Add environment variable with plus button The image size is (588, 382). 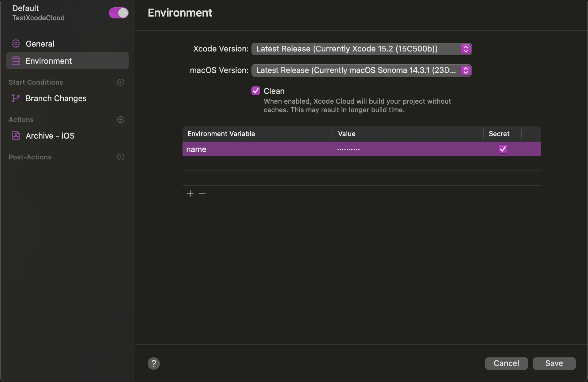coord(190,194)
